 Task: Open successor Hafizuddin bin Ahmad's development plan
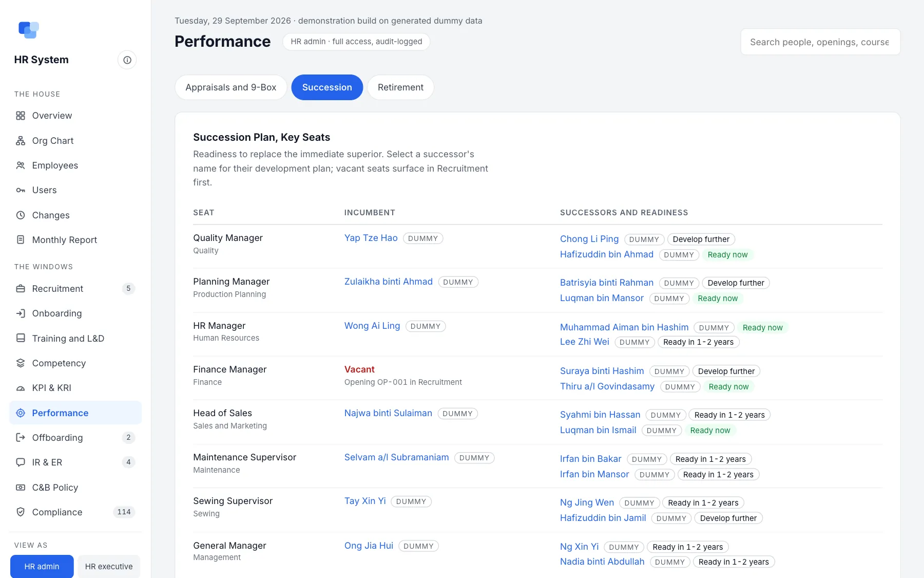[607, 254]
